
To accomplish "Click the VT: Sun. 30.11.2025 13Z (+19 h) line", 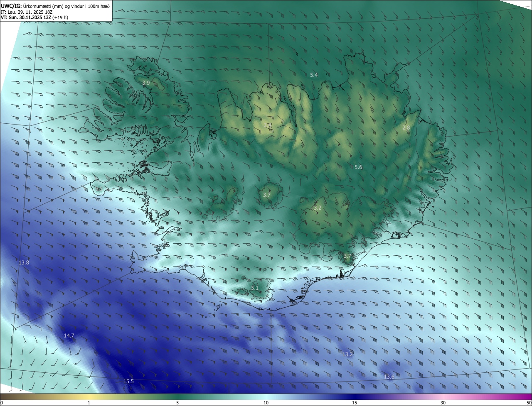I will click(x=35, y=17).
